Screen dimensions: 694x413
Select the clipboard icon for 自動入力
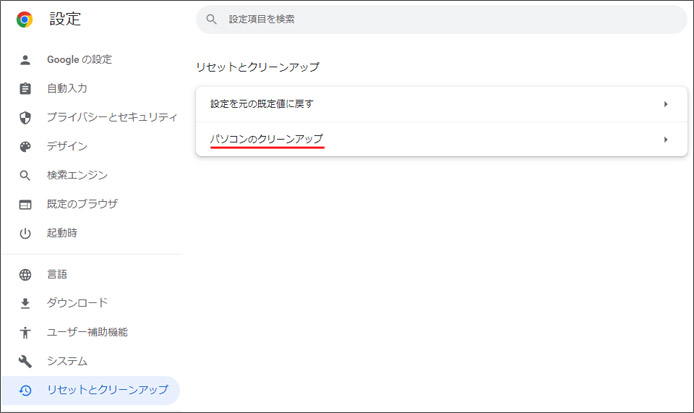25,89
